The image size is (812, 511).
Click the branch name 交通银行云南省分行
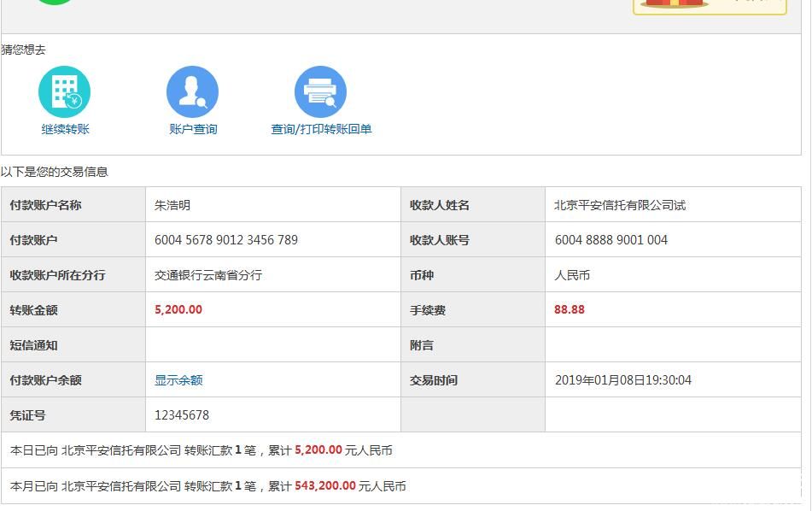click(x=208, y=275)
